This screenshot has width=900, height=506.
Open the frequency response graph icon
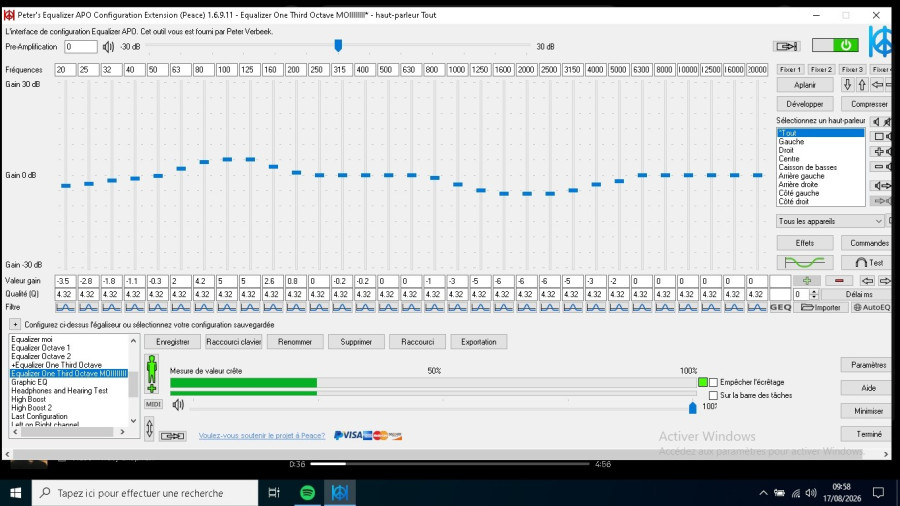[x=804, y=262]
